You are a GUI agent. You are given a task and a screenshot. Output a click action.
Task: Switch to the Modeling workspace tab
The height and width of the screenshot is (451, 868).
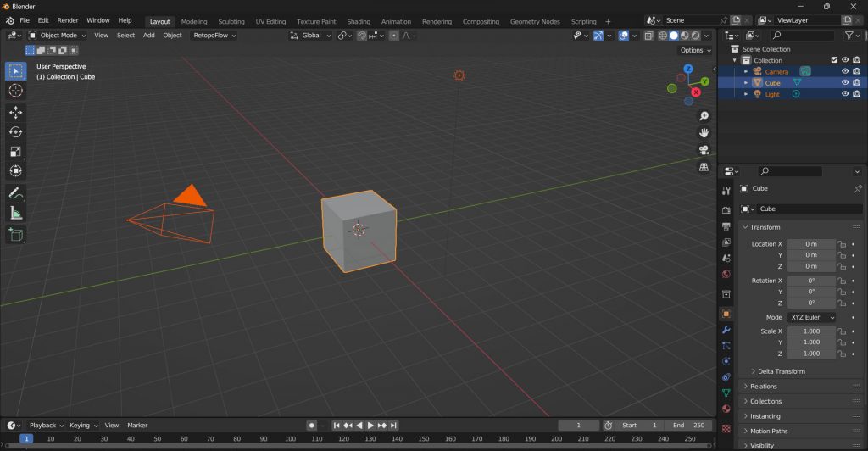(194, 21)
